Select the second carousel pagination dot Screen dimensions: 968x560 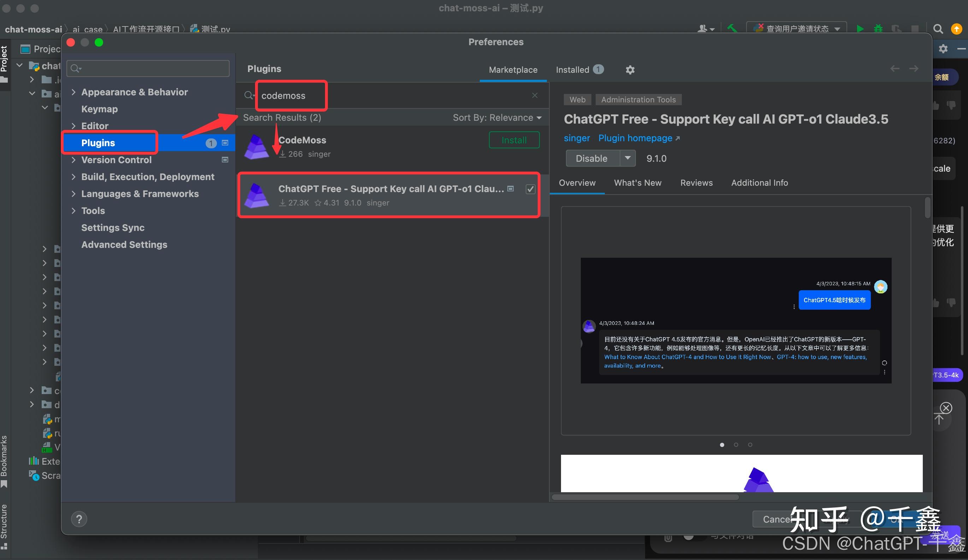pos(736,445)
